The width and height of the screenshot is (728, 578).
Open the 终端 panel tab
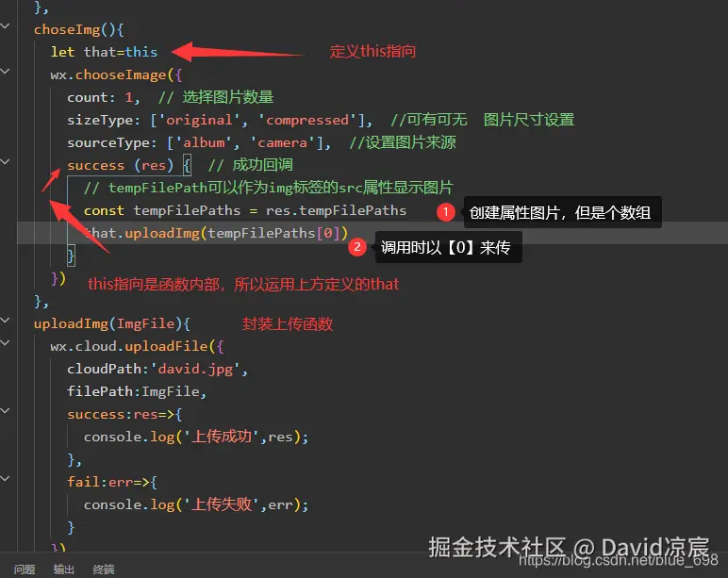coord(104,570)
